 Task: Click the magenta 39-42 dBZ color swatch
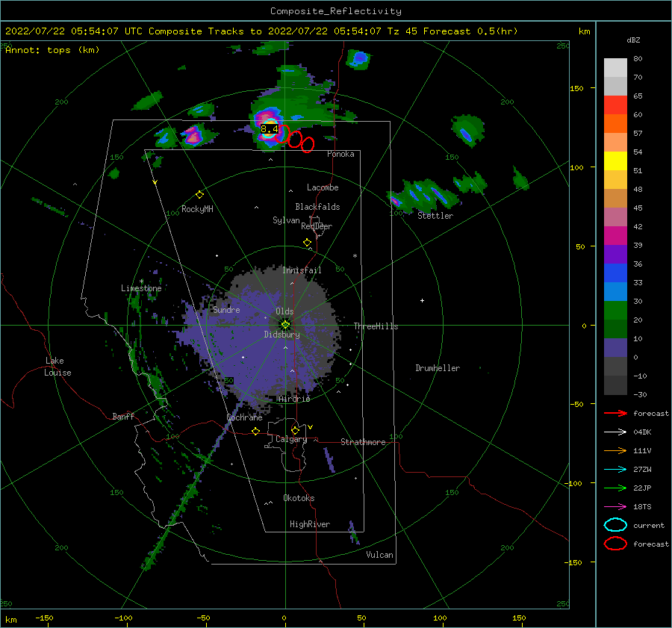(x=615, y=236)
